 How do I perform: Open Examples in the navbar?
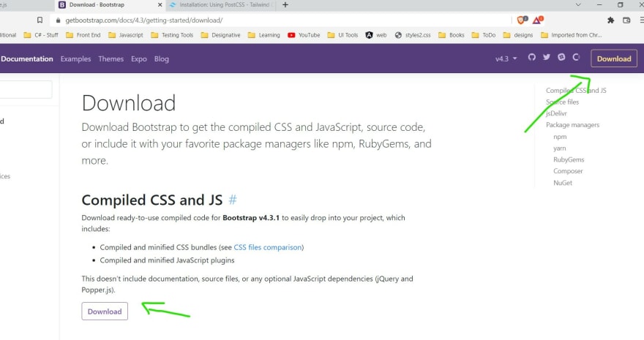point(75,58)
